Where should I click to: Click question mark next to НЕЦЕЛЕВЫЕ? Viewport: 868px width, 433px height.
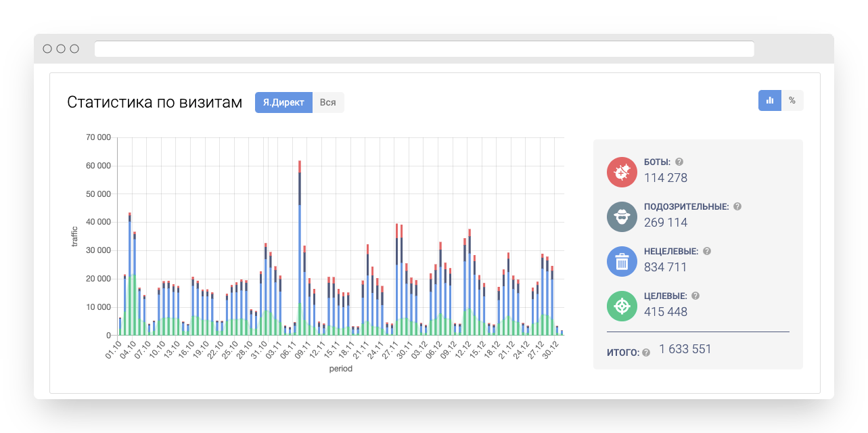(707, 251)
